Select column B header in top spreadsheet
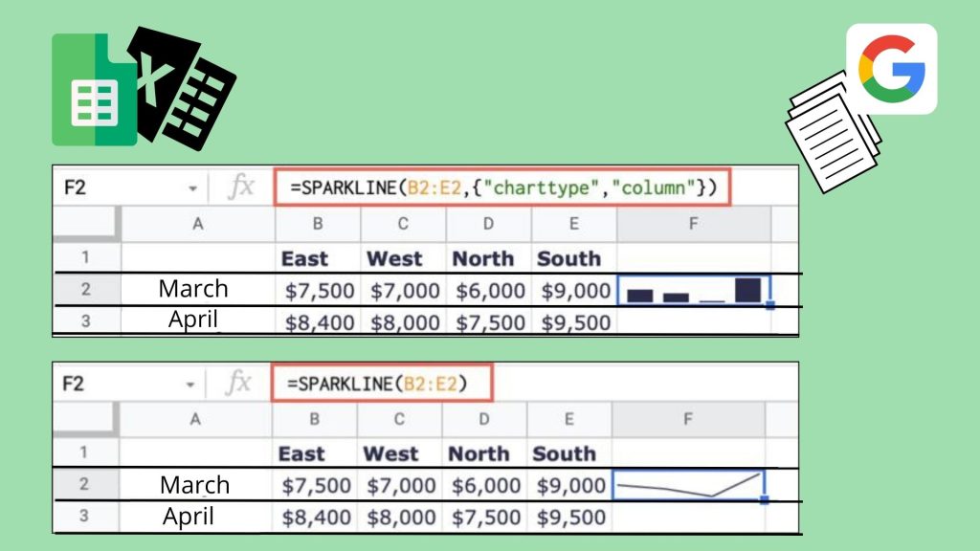 [318, 224]
